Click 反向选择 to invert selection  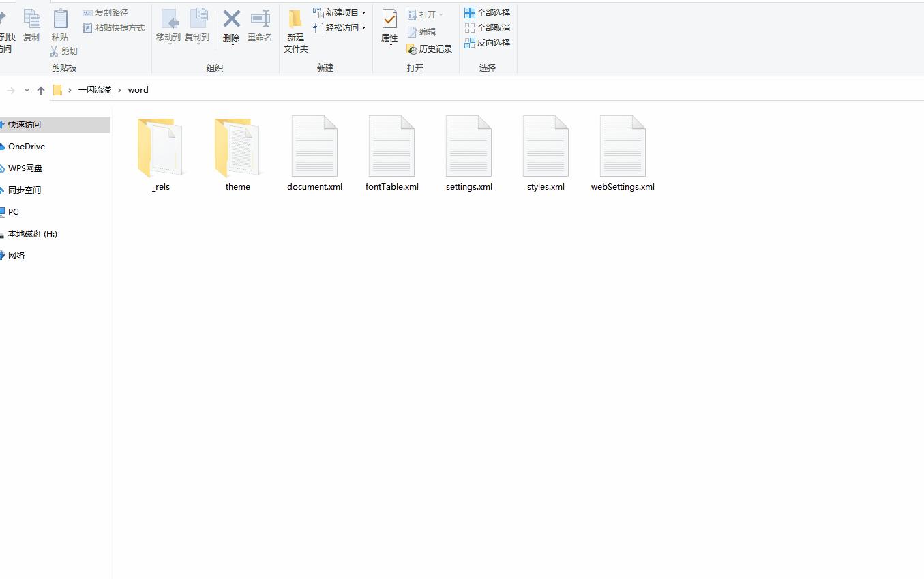tap(487, 42)
